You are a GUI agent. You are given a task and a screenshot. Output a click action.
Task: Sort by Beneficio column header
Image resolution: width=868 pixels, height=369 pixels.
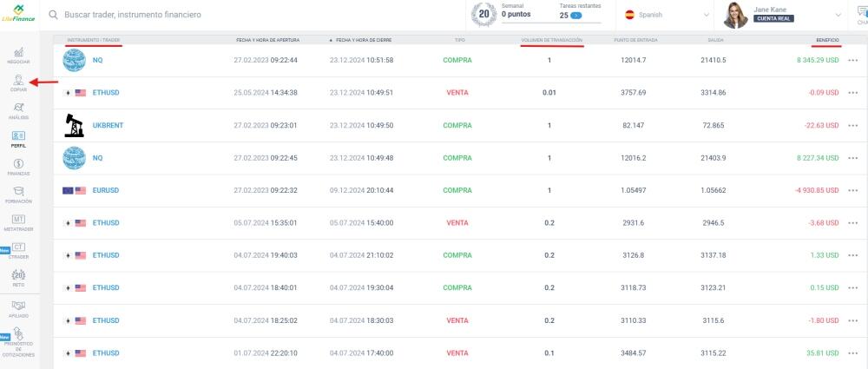tap(827, 41)
